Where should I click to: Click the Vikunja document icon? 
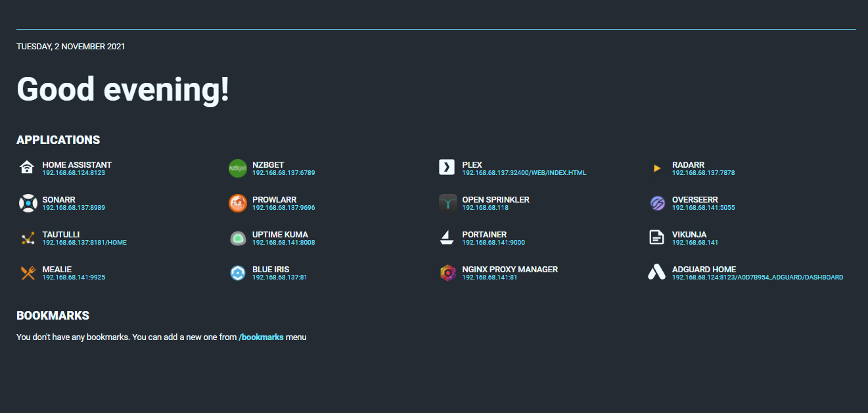point(656,237)
